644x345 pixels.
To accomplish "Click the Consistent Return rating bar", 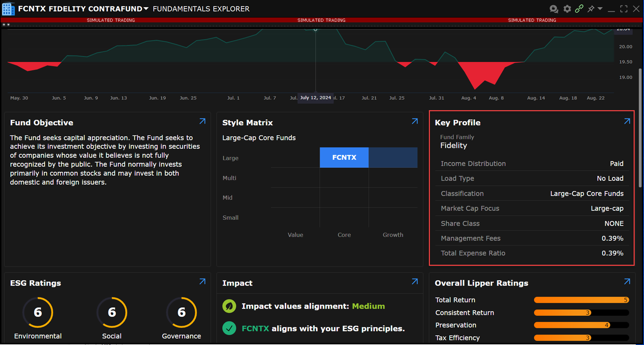I will (x=581, y=313).
